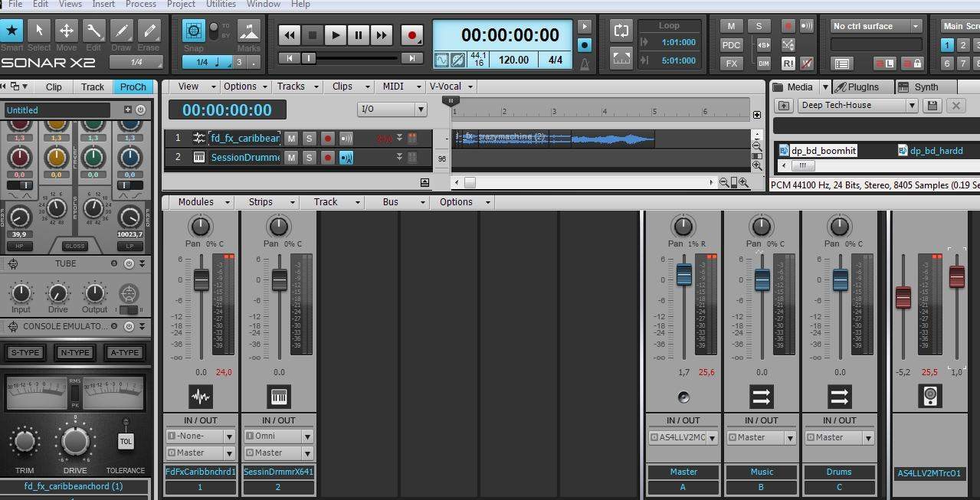Open the Utilities menu
The image size is (980, 500).
[221, 4]
